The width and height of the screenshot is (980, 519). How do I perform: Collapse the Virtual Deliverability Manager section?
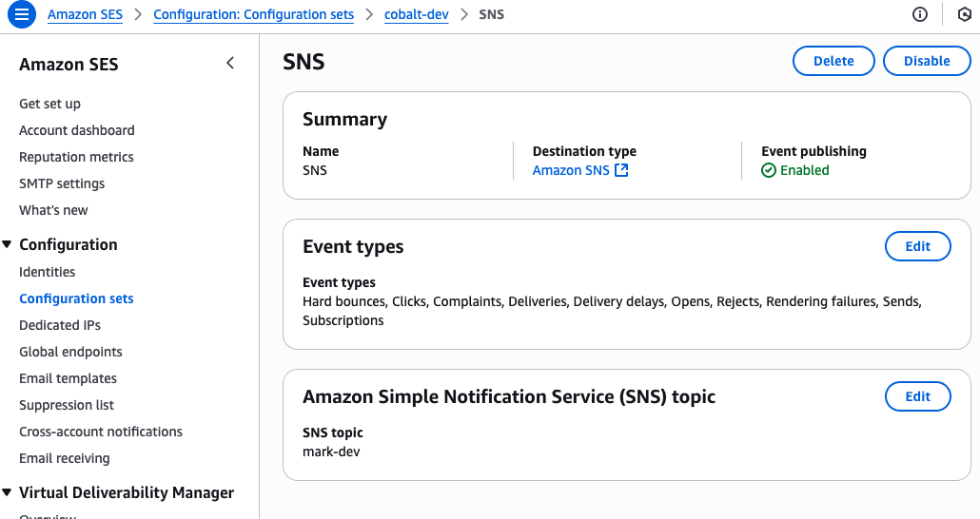point(7,492)
